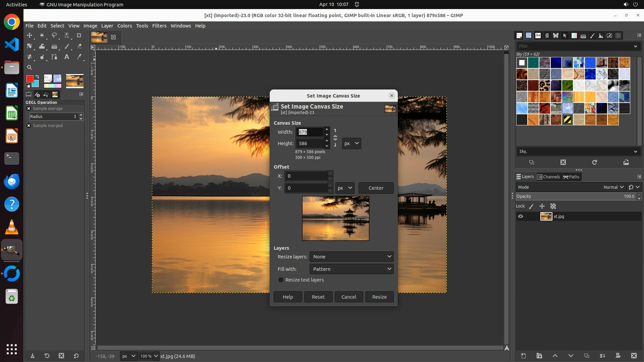The image size is (644, 362).
Task: Open the Fill with Pattern dropdown
Action: coord(351,269)
